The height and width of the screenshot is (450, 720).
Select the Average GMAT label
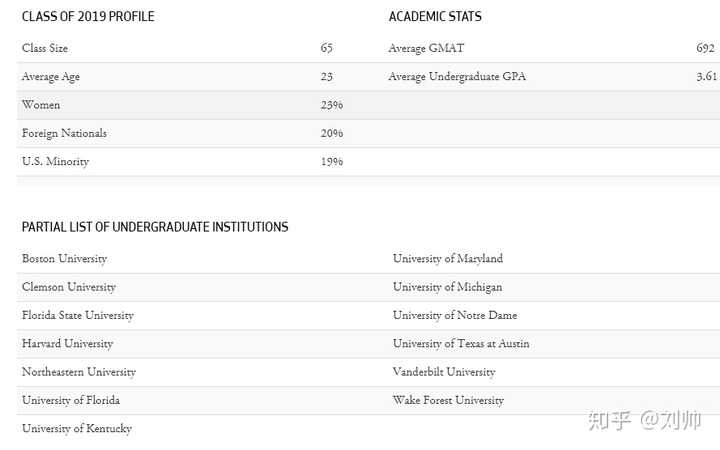(426, 48)
